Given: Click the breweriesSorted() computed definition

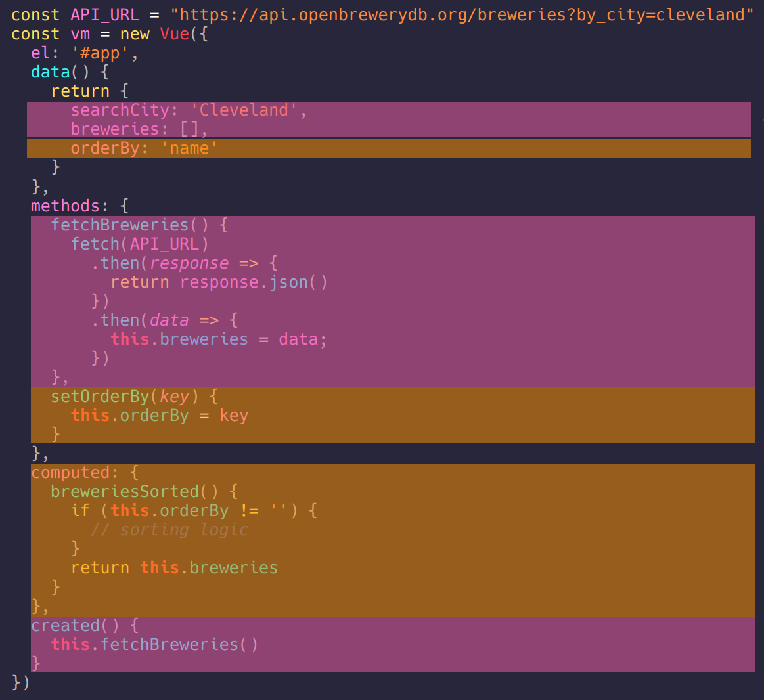Looking at the screenshot, I should pyautogui.click(x=145, y=491).
